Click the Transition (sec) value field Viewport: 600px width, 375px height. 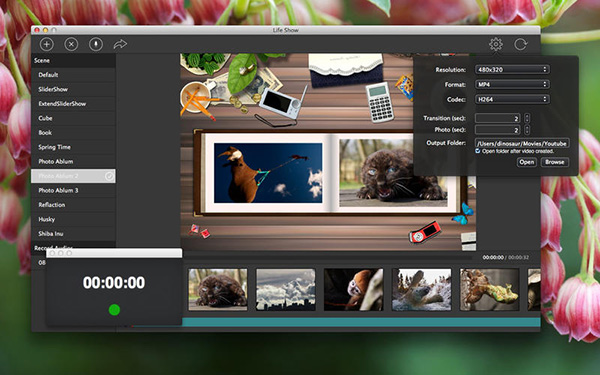click(497, 118)
